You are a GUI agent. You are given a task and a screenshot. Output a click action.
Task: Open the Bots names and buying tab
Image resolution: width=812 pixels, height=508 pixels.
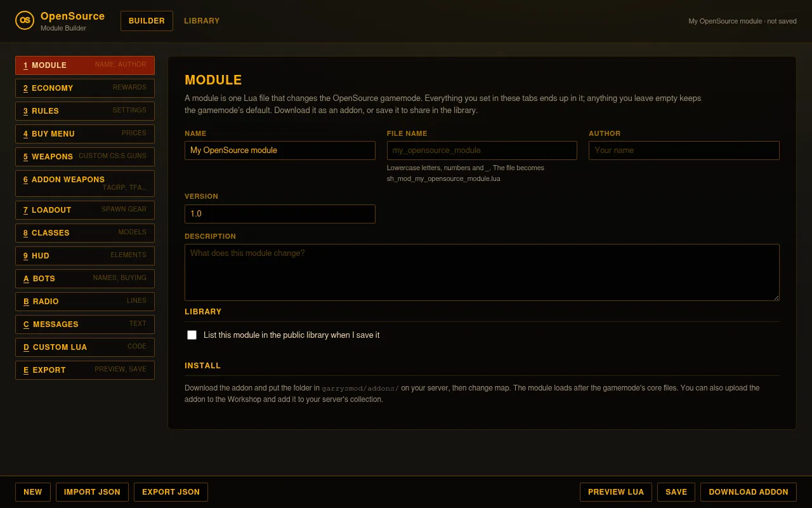[85, 279]
